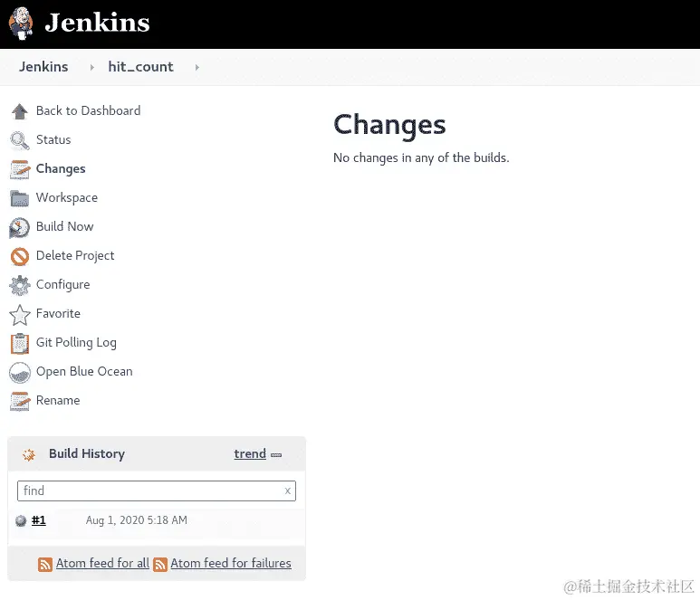Click the Delete Project prohibition icon

point(20,256)
